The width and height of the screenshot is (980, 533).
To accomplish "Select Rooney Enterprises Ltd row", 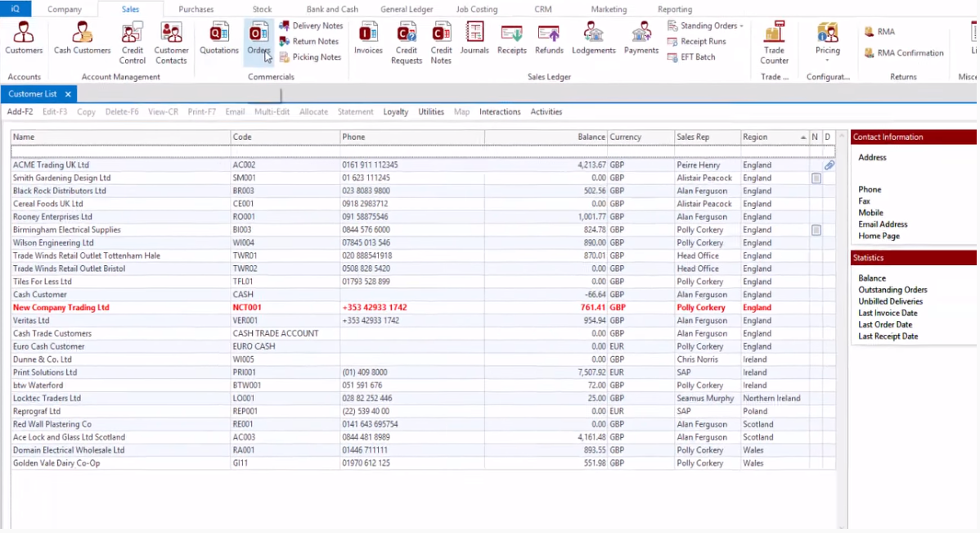I will pyautogui.click(x=422, y=217).
